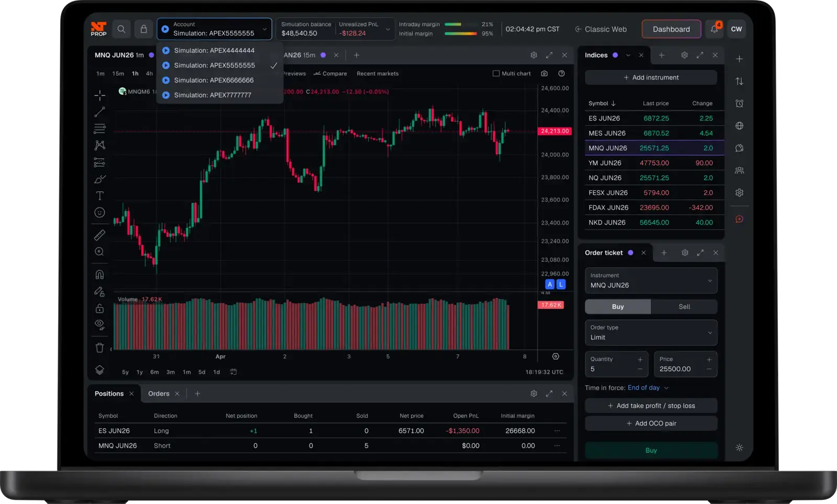The width and height of the screenshot is (837, 504).
Task: Toggle the Sell side in order ticket
Action: (684, 307)
